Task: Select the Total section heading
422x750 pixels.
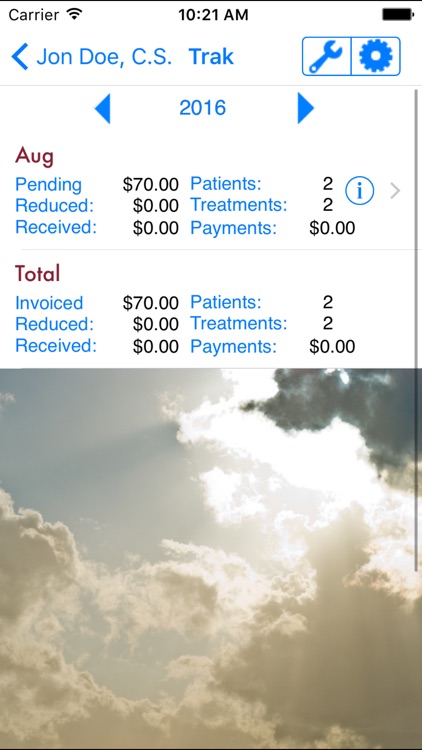Action: [37, 274]
